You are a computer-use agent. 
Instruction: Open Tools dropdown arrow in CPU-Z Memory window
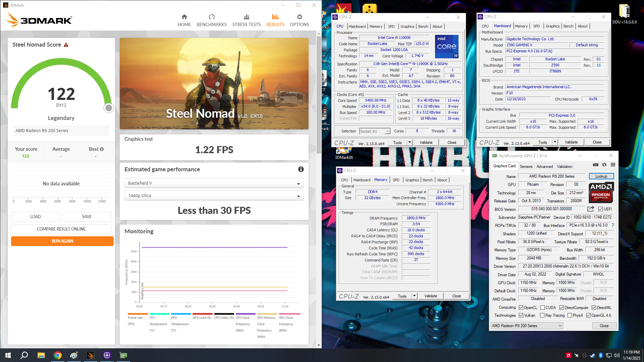414,296
